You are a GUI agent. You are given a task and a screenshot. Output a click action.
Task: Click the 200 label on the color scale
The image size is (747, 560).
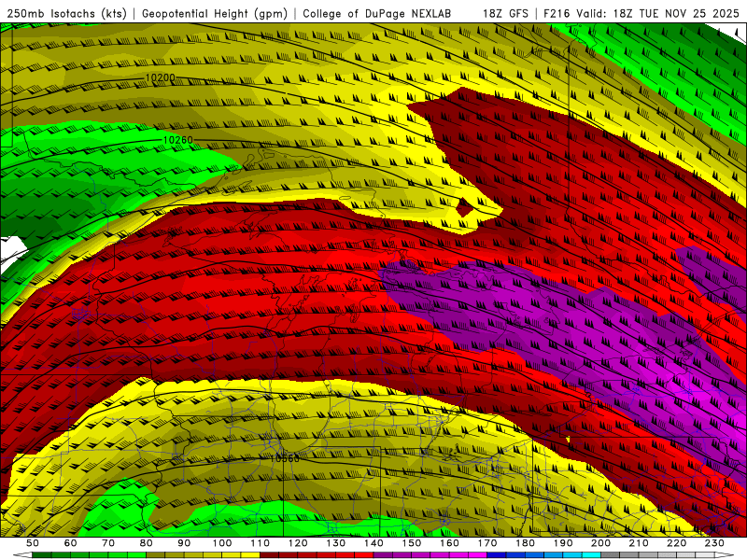(600, 543)
